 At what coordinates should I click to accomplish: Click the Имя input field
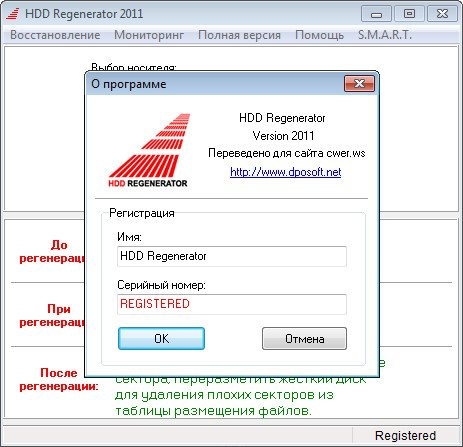tap(232, 256)
